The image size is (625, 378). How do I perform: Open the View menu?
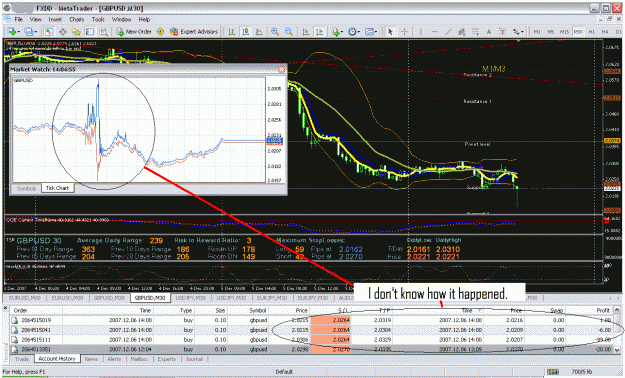[x=35, y=19]
